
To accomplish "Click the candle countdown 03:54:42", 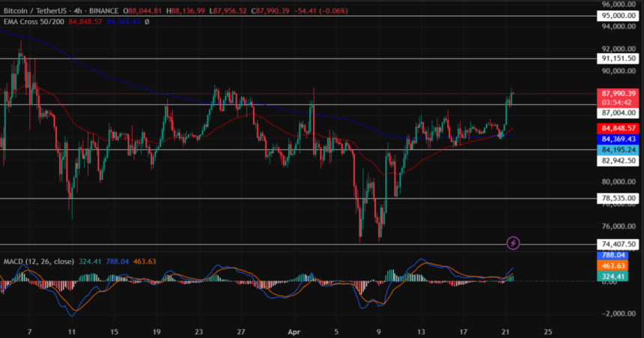I will click(x=618, y=103).
